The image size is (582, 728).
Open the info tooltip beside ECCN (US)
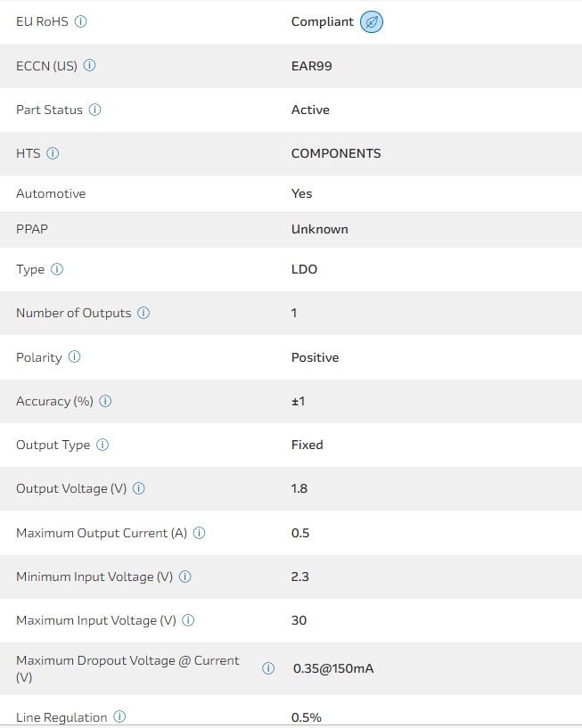90,65
